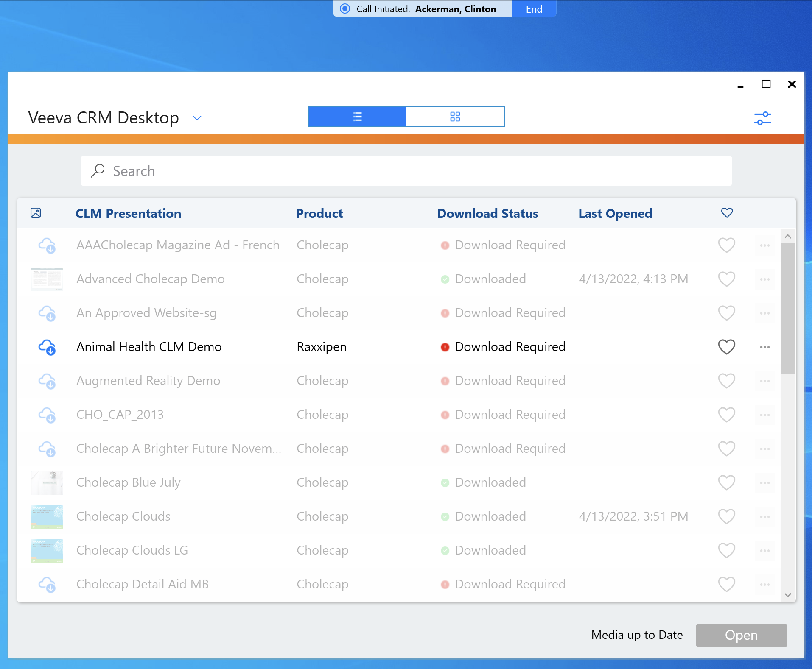The image size is (812, 669).
Task: Switch to grid view
Action: pos(455,116)
